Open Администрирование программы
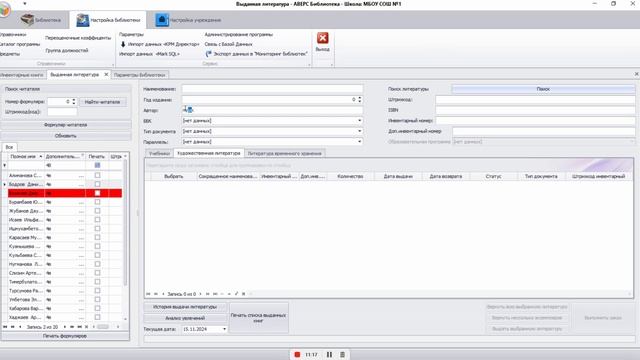Viewport: 640px width, 360px height. 239,35
